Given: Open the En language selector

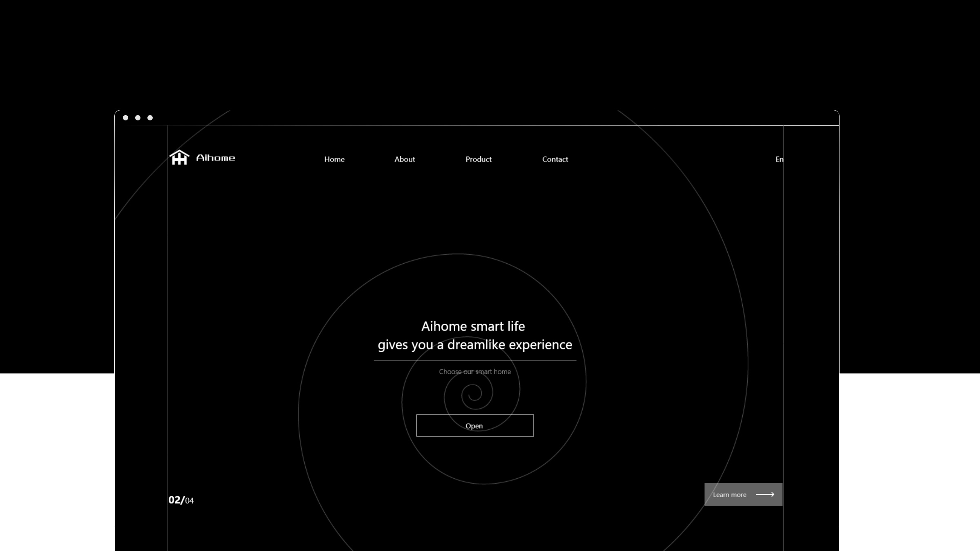Looking at the screenshot, I should (x=779, y=159).
